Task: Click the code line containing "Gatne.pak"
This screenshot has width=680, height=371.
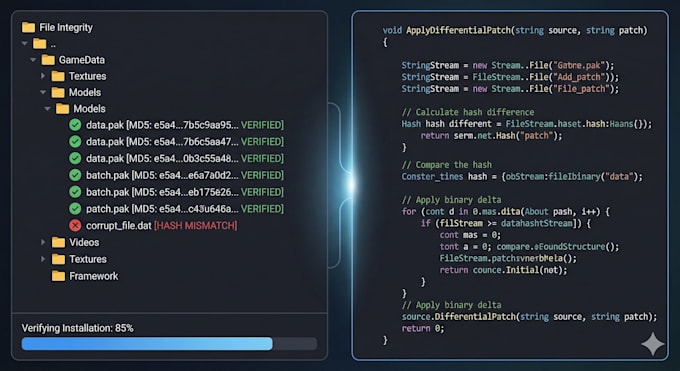Action: pos(508,66)
